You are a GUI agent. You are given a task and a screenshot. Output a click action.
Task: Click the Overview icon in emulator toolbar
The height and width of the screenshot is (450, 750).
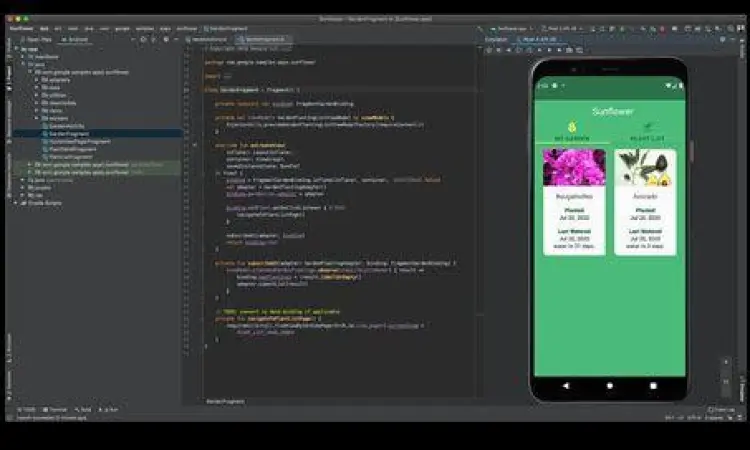(560, 50)
